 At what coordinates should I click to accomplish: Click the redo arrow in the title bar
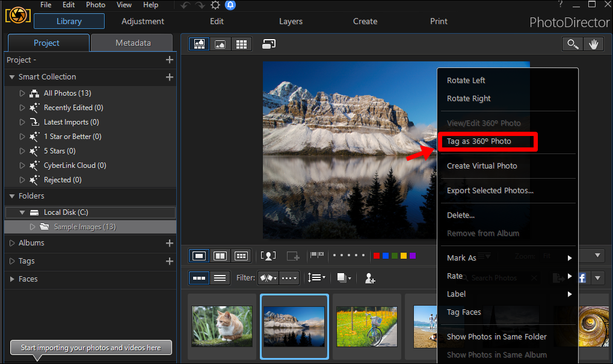[200, 5]
